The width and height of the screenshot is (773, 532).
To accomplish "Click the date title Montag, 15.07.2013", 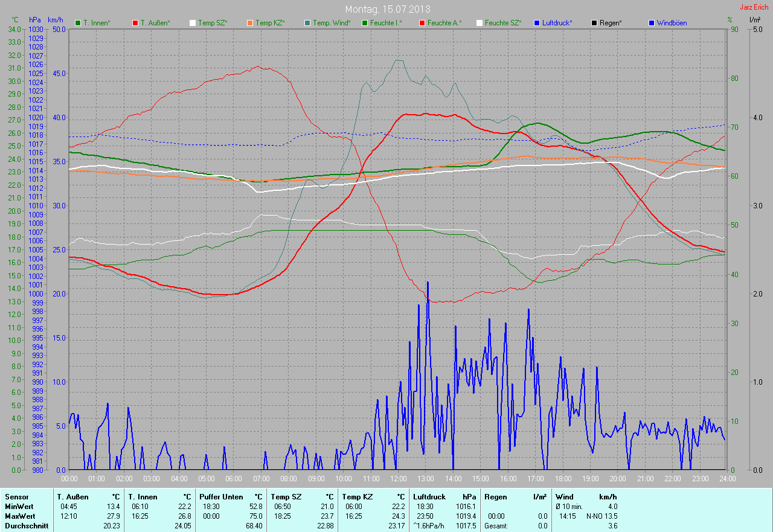I will 386,9.
